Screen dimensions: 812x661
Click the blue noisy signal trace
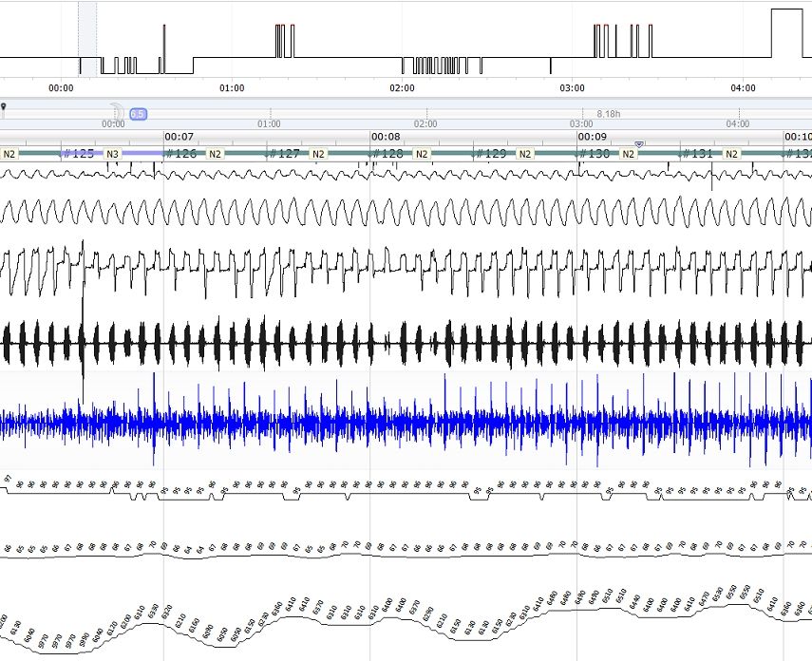pos(406,421)
